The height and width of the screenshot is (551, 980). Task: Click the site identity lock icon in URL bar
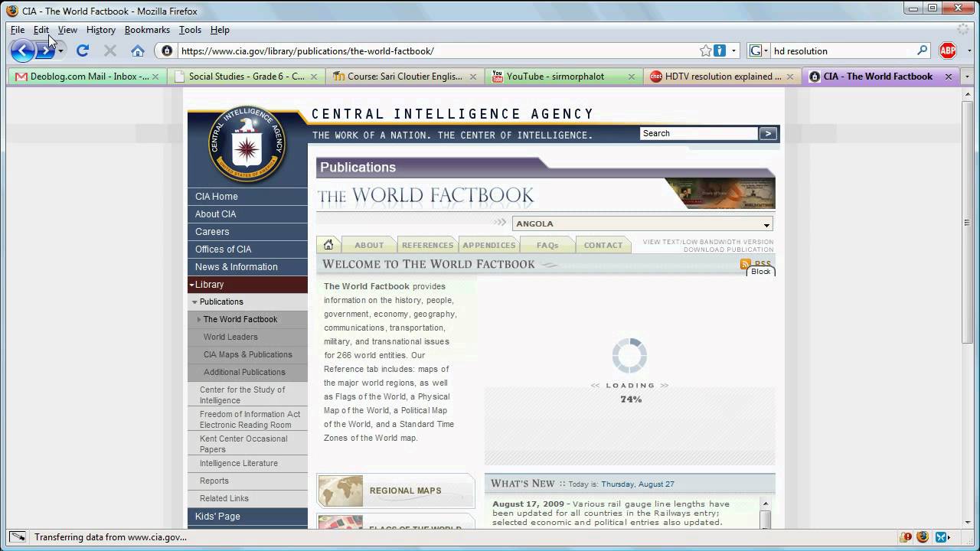(x=167, y=51)
